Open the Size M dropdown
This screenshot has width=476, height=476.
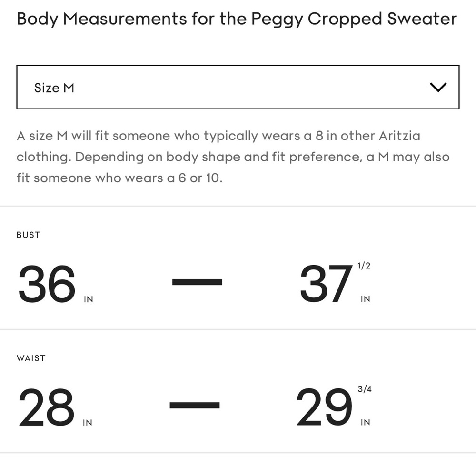click(x=238, y=87)
